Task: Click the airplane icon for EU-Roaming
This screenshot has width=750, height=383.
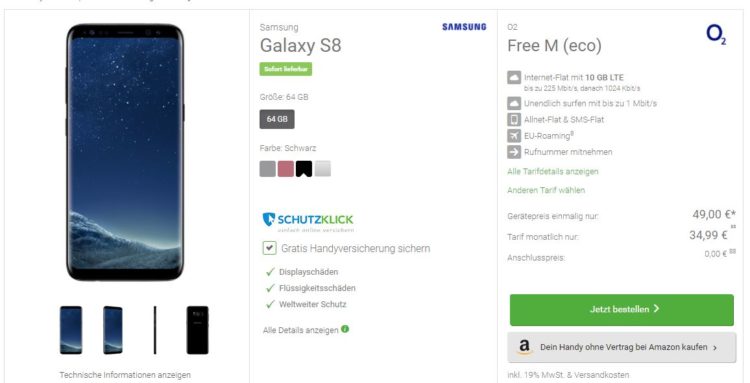Action: [x=514, y=136]
